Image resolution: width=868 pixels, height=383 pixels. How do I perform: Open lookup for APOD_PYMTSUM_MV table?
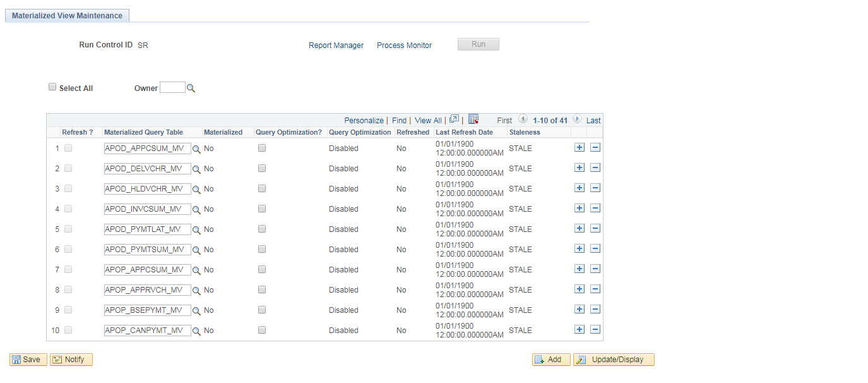(x=196, y=250)
